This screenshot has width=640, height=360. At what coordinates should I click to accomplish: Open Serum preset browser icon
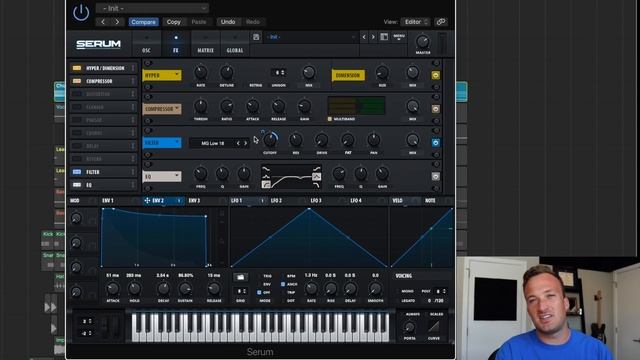click(384, 37)
